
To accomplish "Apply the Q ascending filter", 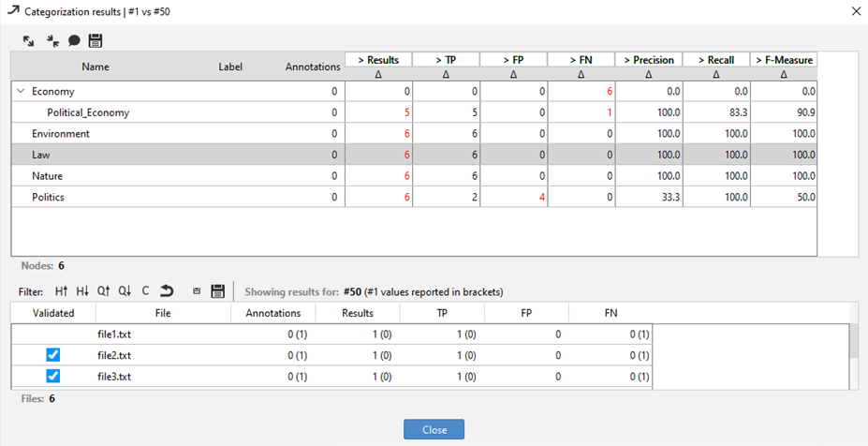I will coord(103,290).
